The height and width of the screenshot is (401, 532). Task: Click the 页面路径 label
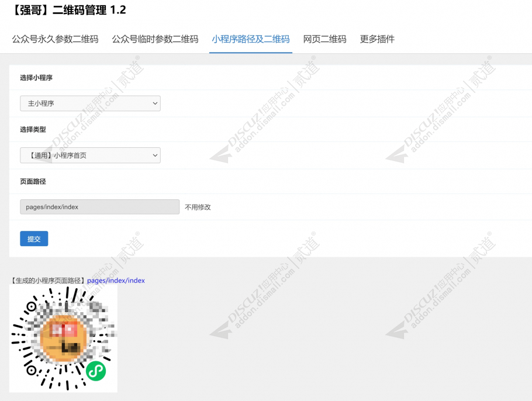(33, 181)
